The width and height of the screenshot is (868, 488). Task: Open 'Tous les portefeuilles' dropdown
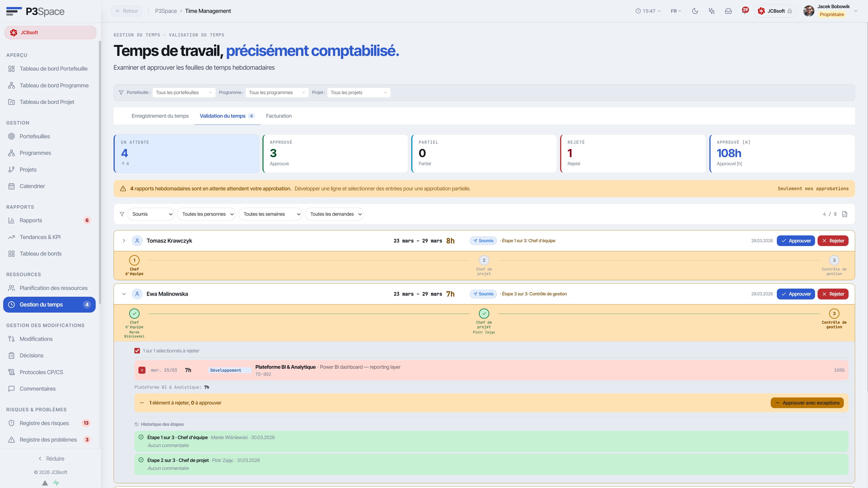coord(184,92)
